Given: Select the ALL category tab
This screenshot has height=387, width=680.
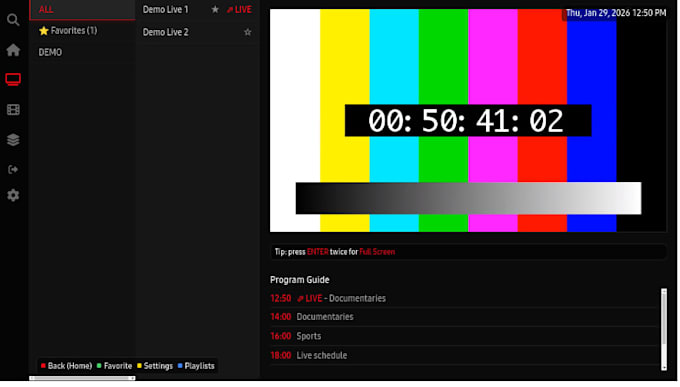Looking at the screenshot, I should 82,10.
